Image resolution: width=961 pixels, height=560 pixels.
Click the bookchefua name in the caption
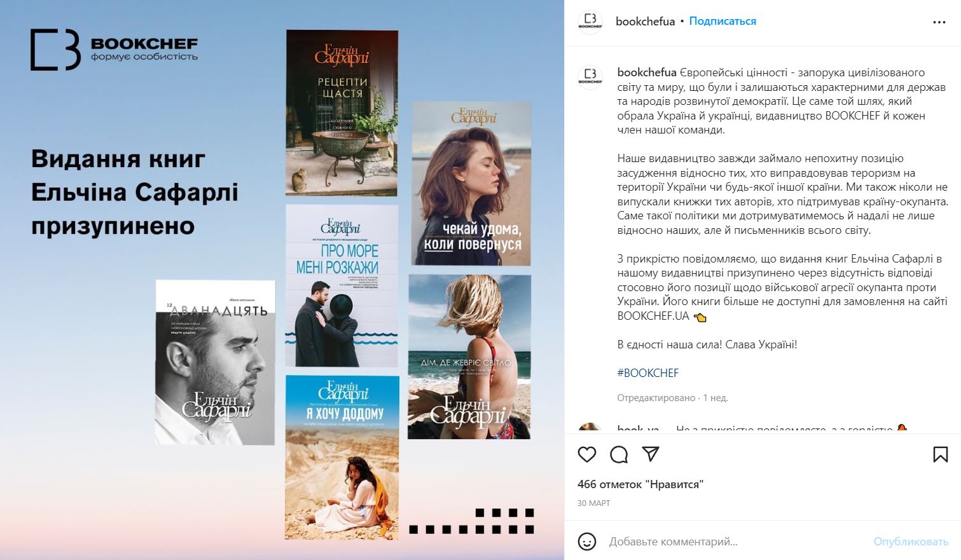pos(647,72)
